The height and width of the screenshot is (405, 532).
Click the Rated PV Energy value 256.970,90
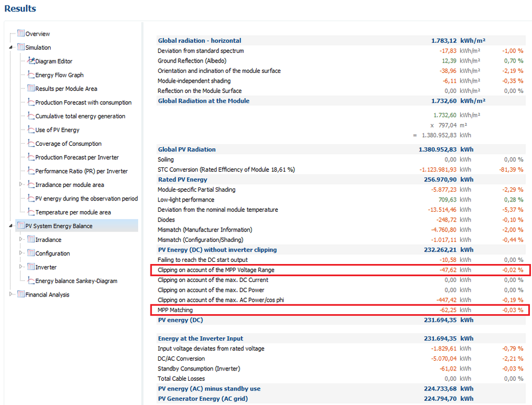440,180
